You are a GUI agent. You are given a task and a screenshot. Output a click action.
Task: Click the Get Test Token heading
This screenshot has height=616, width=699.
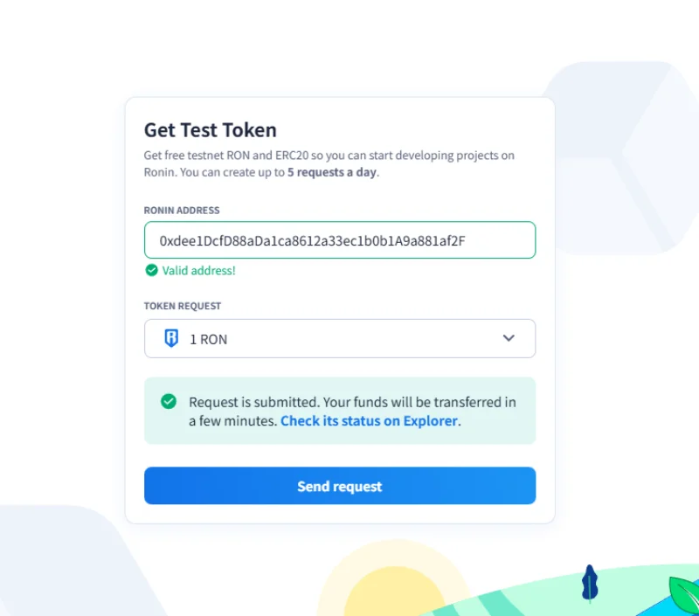click(x=210, y=130)
